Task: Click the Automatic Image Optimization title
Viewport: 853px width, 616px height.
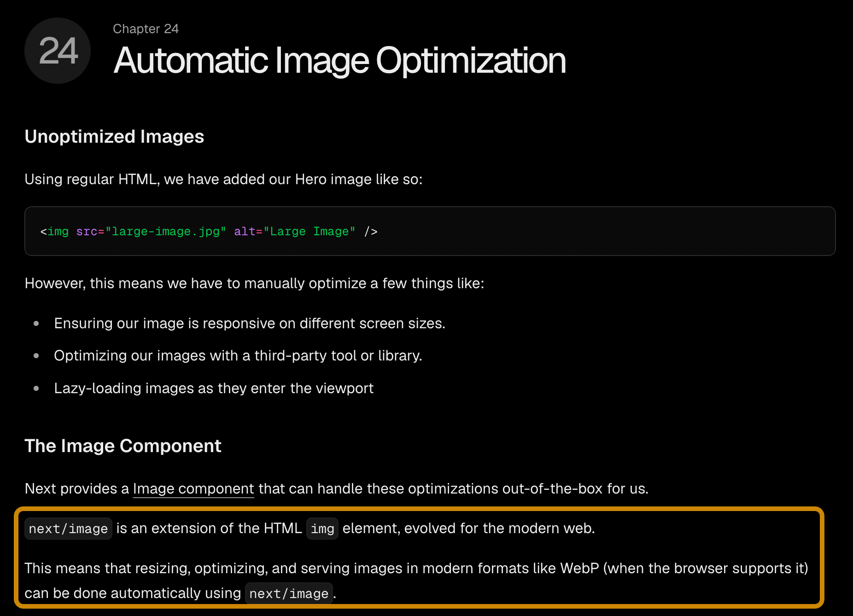Action: 339,60
